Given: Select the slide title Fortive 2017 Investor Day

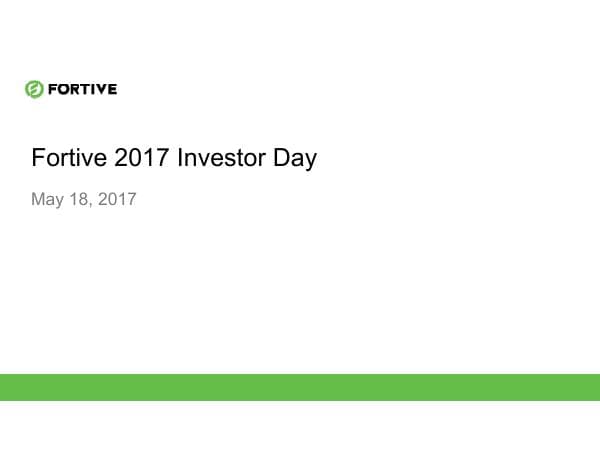Looking at the screenshot, I should pos(174,158).
